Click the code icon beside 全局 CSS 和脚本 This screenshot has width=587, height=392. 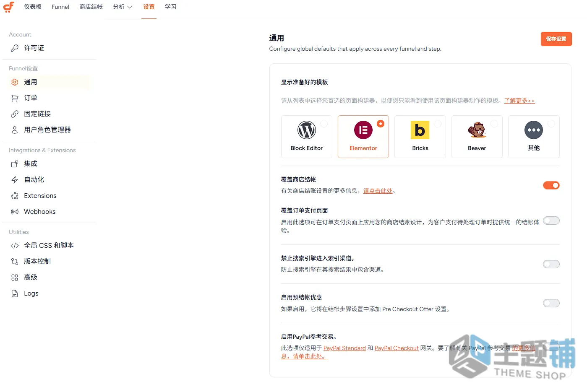tap(15, 246)
